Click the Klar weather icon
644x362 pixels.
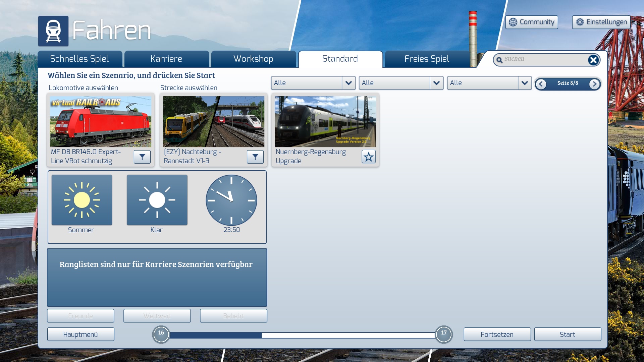(157, 200)
